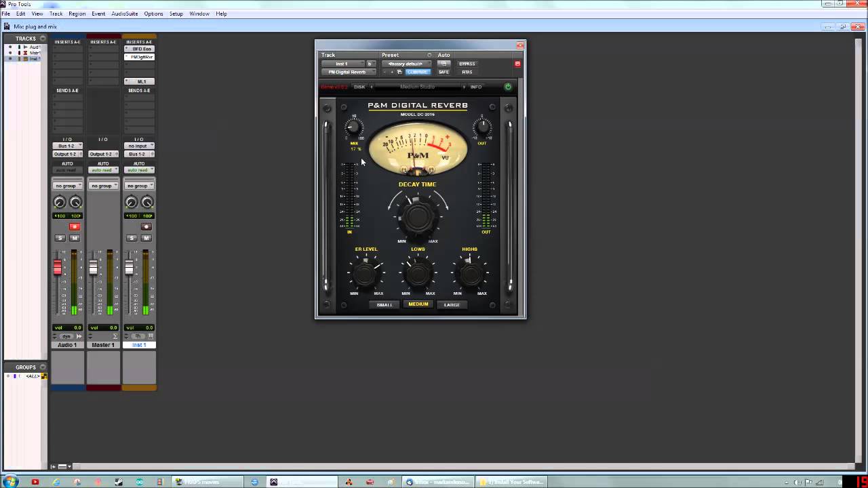Mute the Audio 1 track
868x488 pixels.
75,238
